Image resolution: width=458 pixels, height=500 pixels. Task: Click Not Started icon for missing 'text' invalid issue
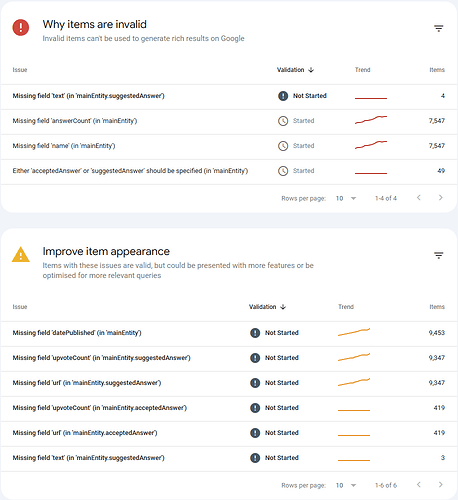click(x=283, y=96)
